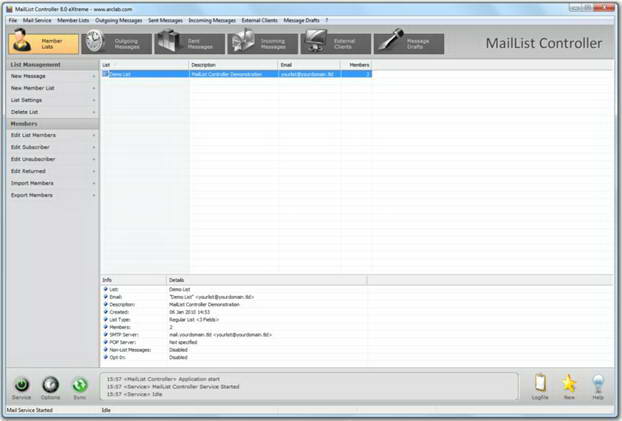622x421 pixels.
Task: Click Edit Subscriber
Action: point(53,147)
